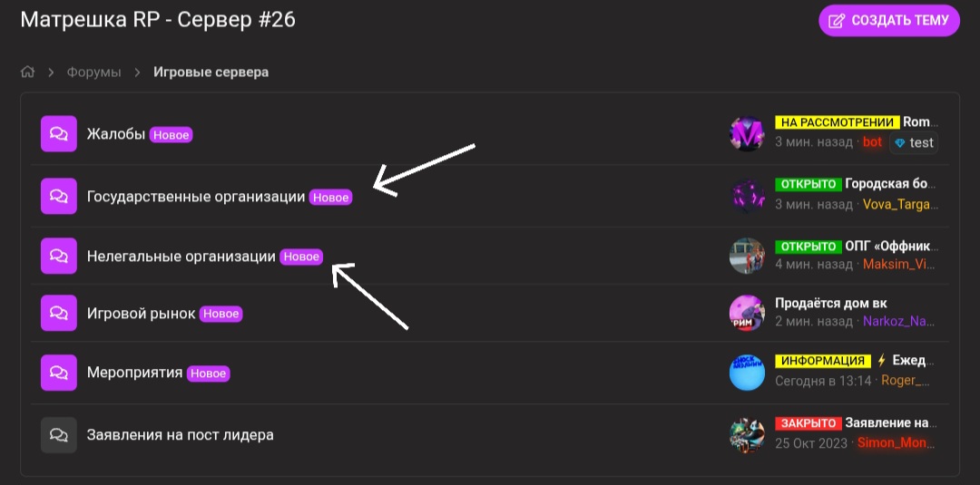The height and width of the screenshot is (485, 980).
Task: Click the Государственные организации forum icon
Action: tap(58, 195)
